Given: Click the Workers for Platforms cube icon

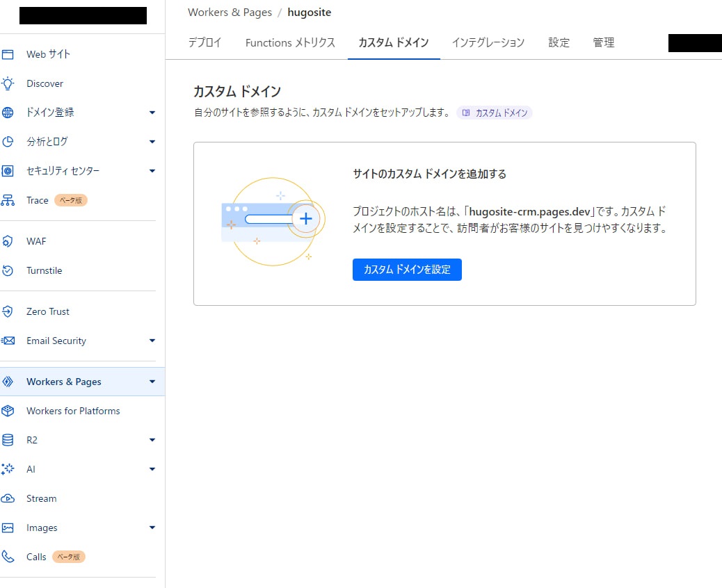Looking at the screenshot, I should point(8,411).
